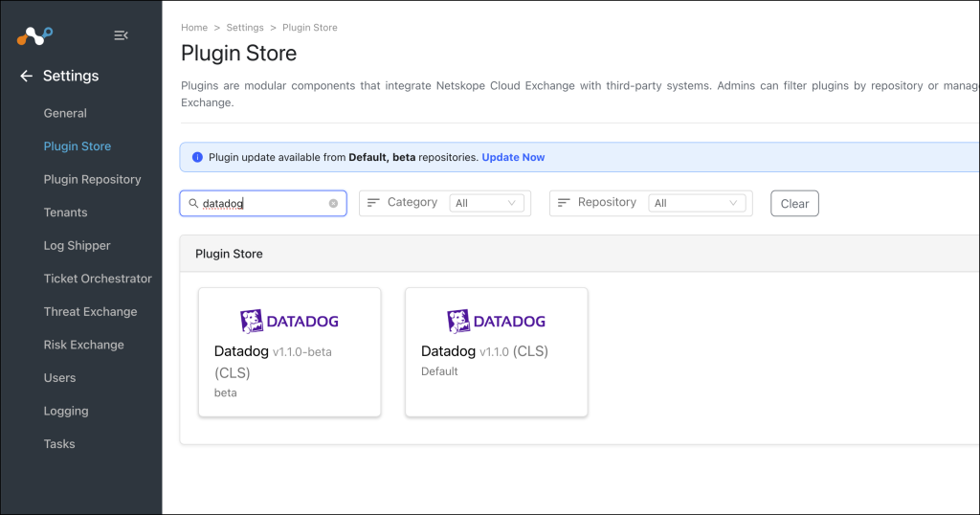This screenshot has width=980, height=515.
Task: Open Log Shipper settings
Action: [x=77, y=246]
